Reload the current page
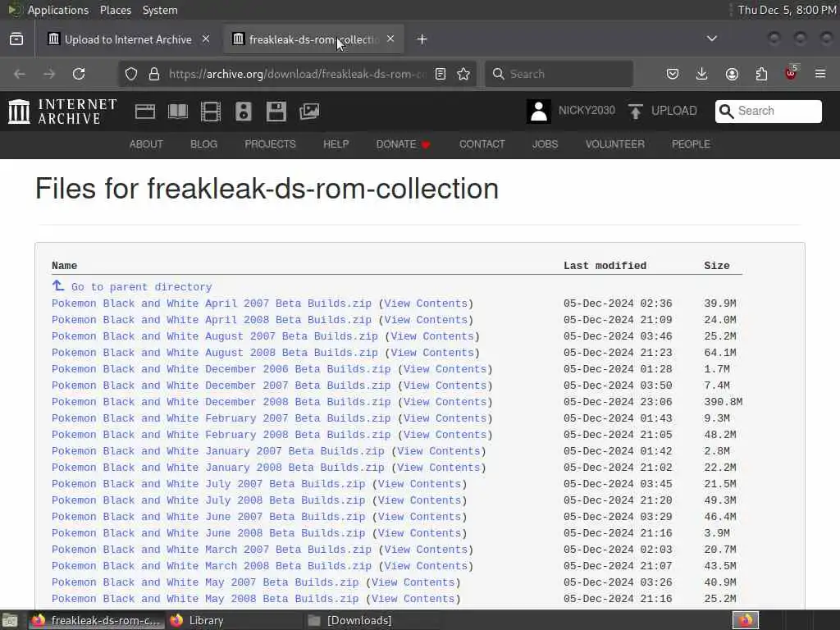This screenshot has width=840, height=630. [79, 74]
